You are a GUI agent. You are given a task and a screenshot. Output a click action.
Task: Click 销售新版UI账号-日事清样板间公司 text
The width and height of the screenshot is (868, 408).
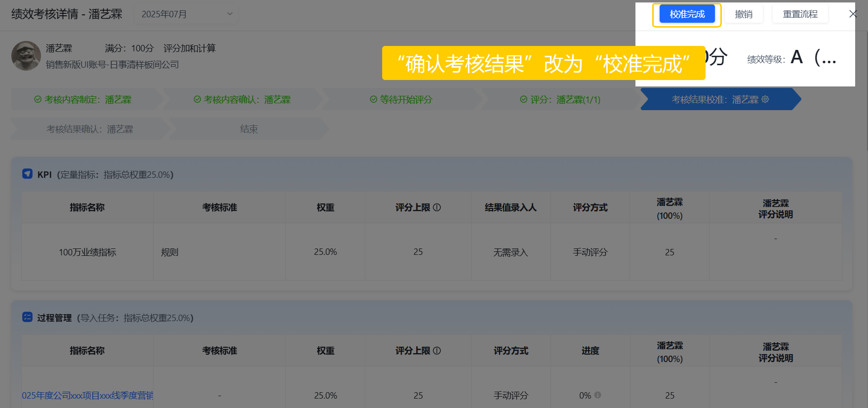click(x=112, y=65)
